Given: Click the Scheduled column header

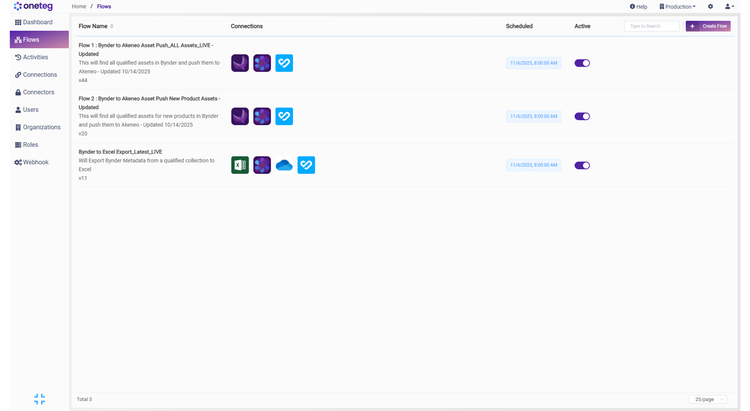Looking at the screenshot, I should 519,26.
